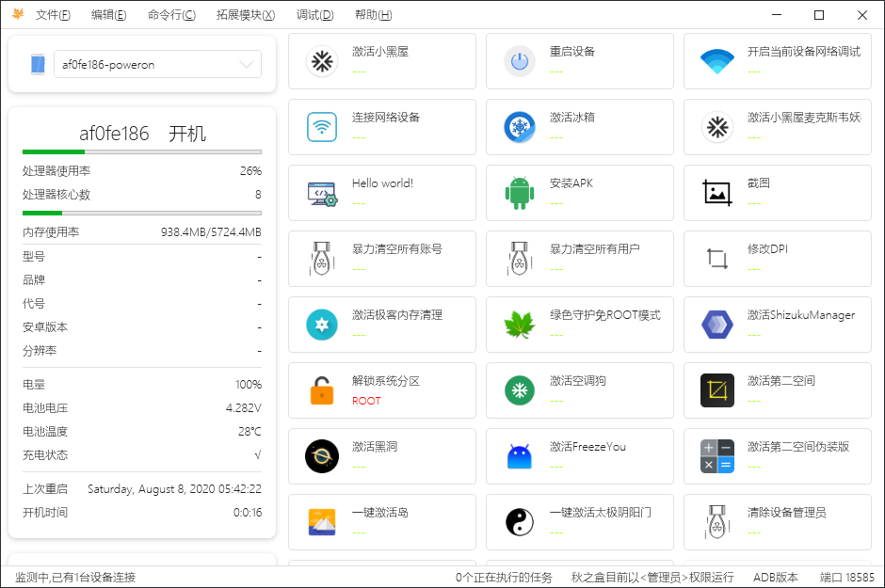
Task: Open the 文件(F) menu
Action: click(53, 15)
